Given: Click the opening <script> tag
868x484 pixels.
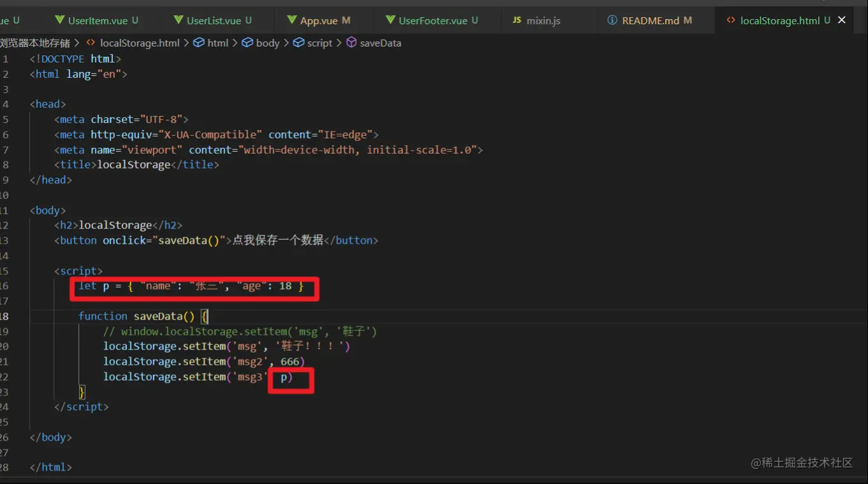Looking at the screenshot, I should pos(78,271).
